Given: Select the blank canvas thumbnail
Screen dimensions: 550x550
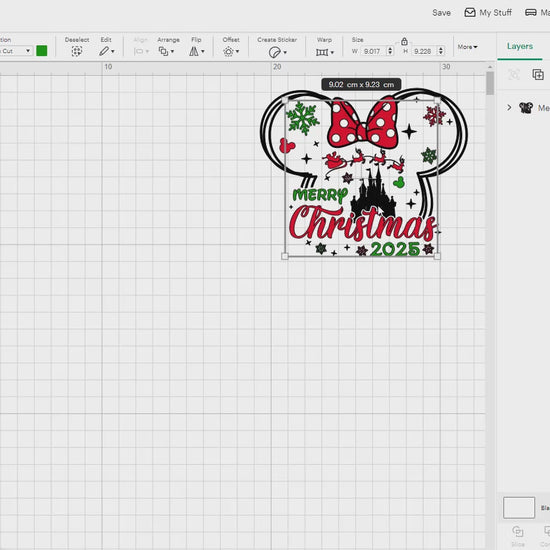Looking at the screenshot, I should (x=519, y=507).
